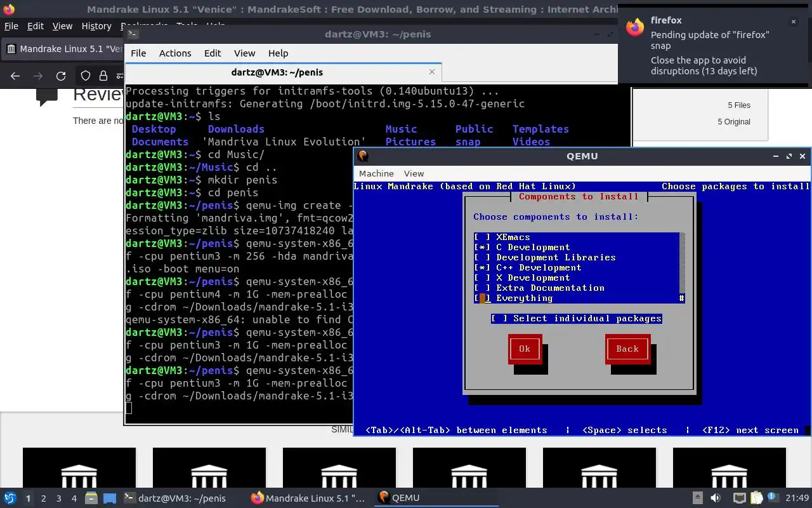The width and height of the screenshot is (812, 508).
Task: Click the removable media eject icon in the tray
Action: (697, 498)
